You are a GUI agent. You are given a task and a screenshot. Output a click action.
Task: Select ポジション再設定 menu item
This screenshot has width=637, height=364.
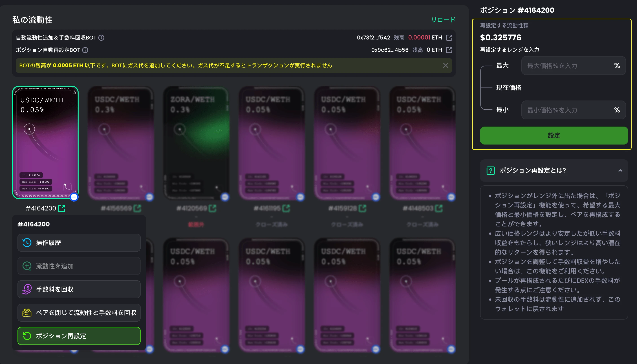point(79,336)
